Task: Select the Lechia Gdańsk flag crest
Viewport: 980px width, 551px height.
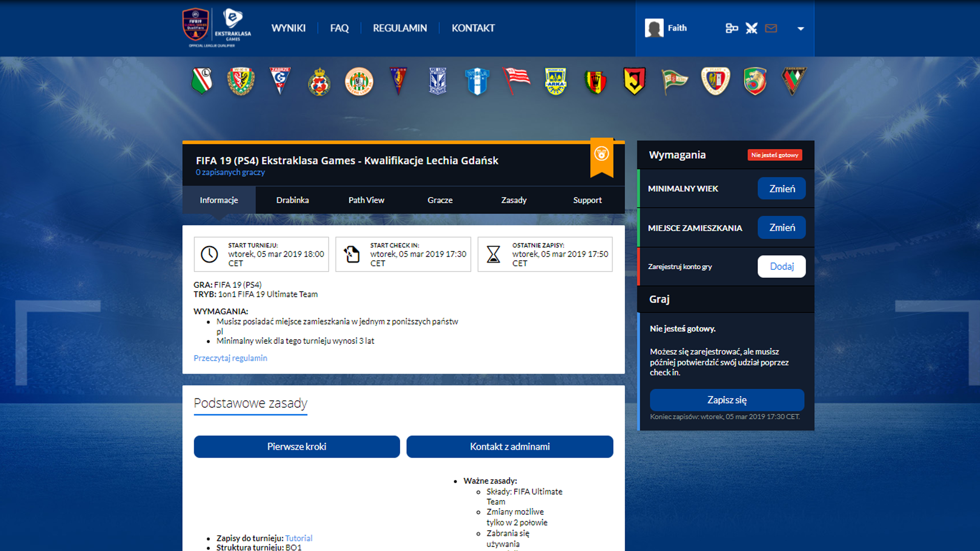Action: (x=674, y=82)
